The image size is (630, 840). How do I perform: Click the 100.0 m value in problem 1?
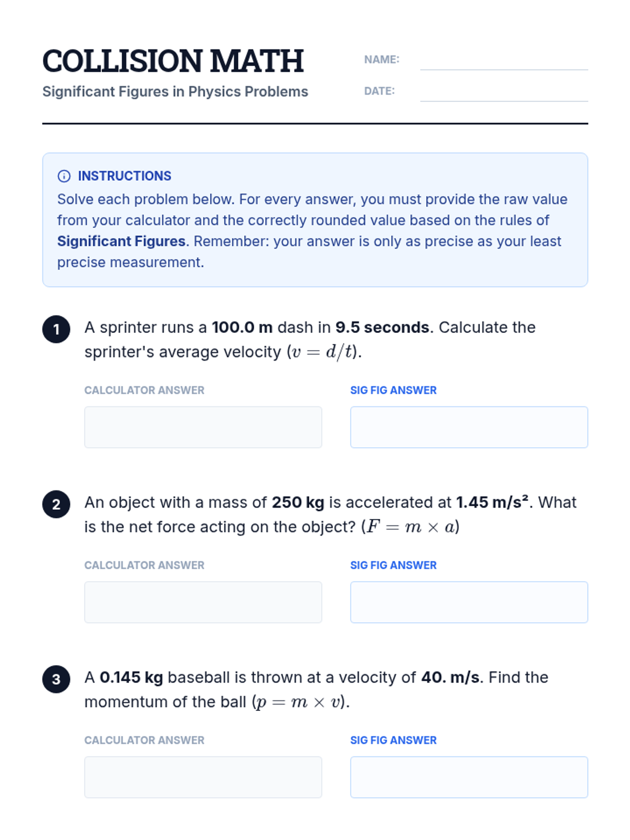(242, 327)
